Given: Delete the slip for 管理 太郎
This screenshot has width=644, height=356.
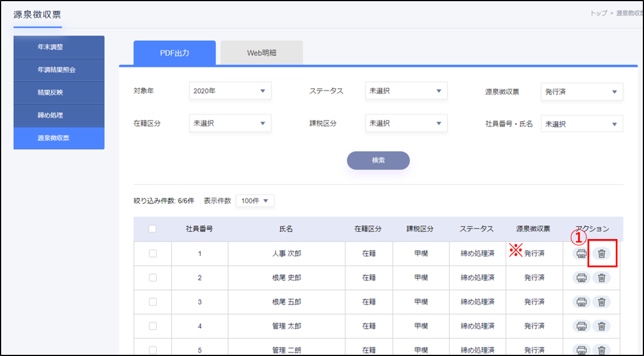Looking at the screenshot, I should pyautogui.click(x=601, y=326).
